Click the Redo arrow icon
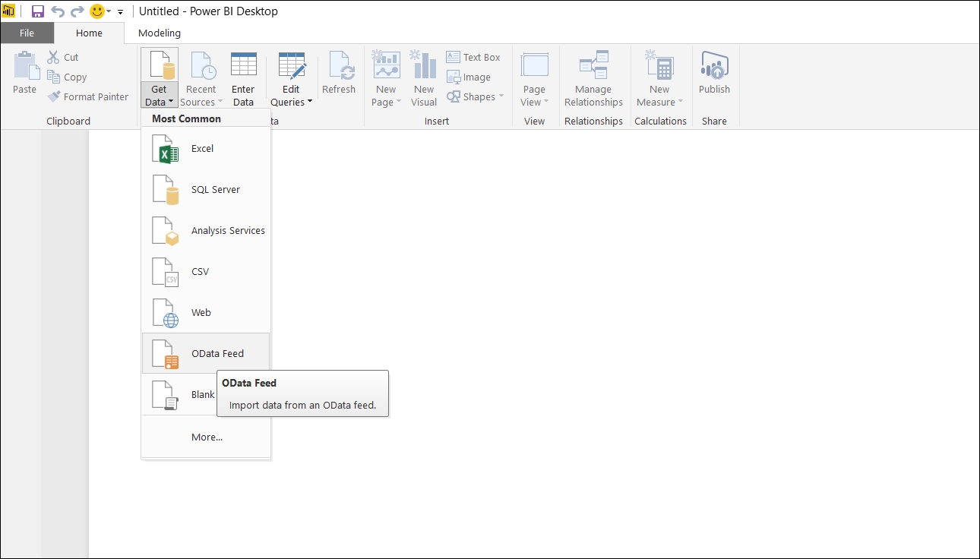Viewport: 980px width, 559px height. (x=77, y=11)
